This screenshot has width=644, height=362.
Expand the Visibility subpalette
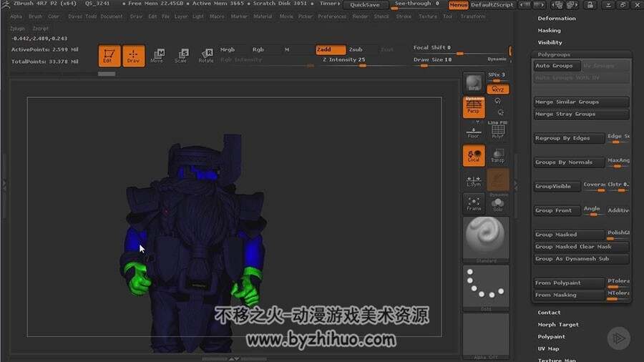pyautogui.click(x=550, y=42)
